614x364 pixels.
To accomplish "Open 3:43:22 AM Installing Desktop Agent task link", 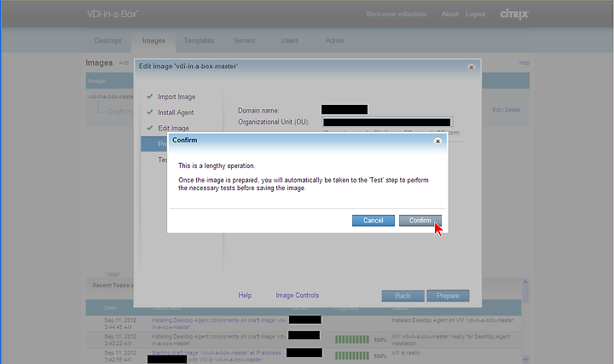I will (219, 340).
